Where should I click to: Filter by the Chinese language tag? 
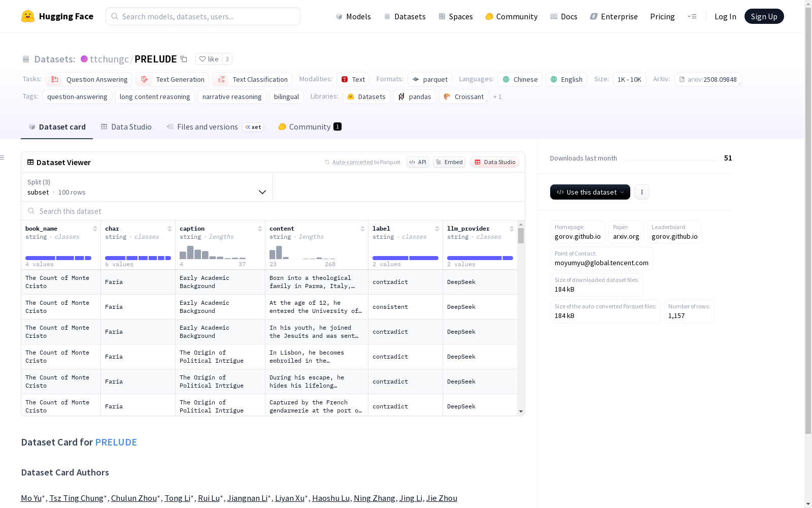click(x=520, y=79)
